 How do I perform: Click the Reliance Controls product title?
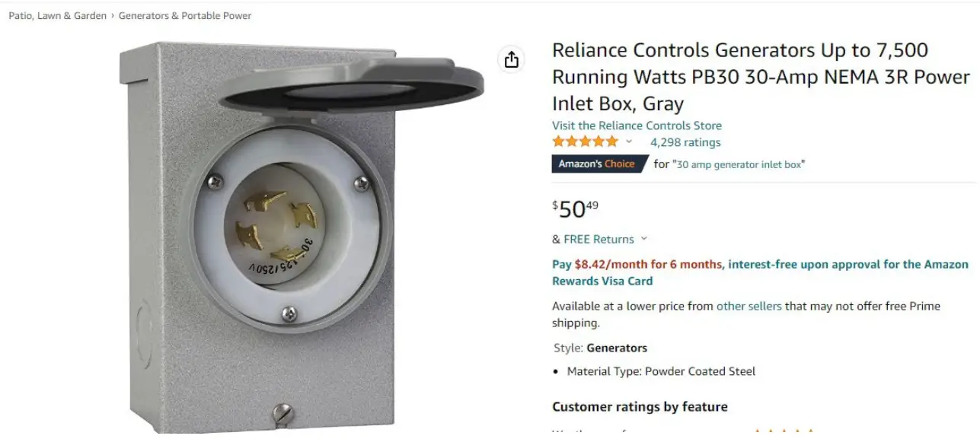[x=761, y=77]
